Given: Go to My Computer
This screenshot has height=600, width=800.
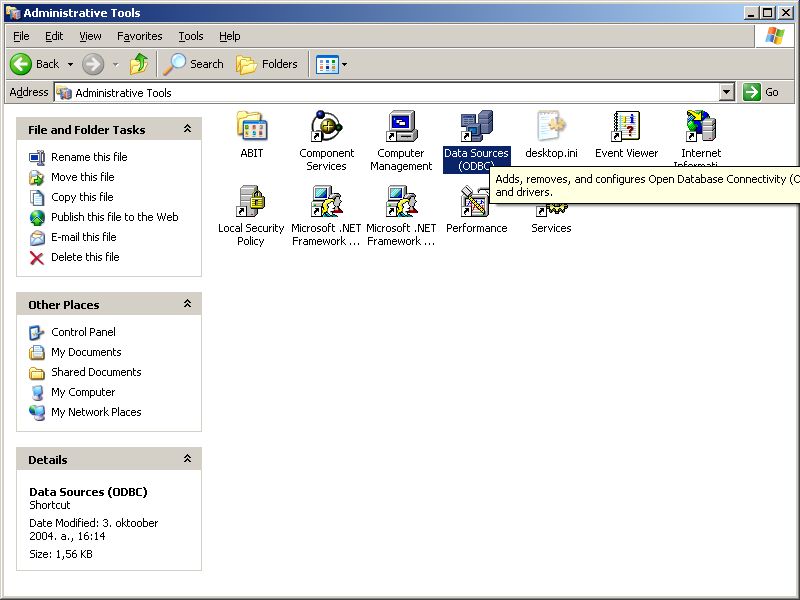Looking at the screenshot, I should (83, 392).
